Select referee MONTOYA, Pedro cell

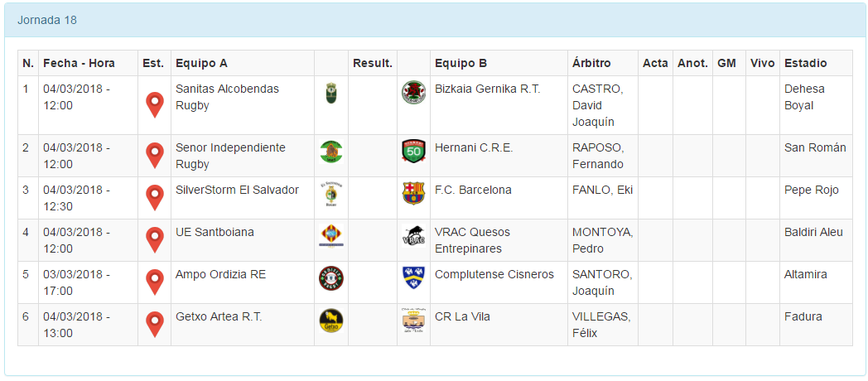pos(601,240)
